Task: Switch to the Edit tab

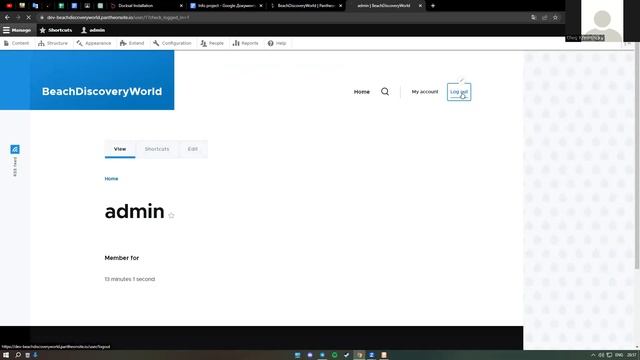Action: 193,149
